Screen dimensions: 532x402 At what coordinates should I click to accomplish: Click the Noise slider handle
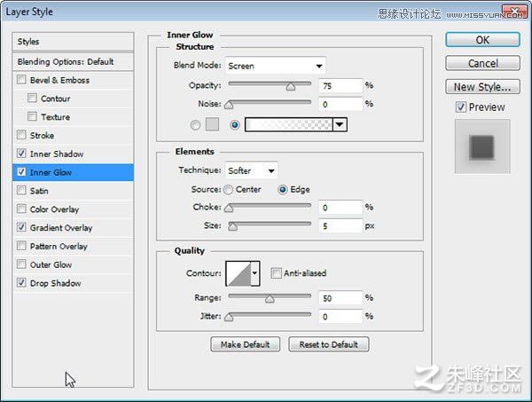pyautogui.click(x=229, y=105)
